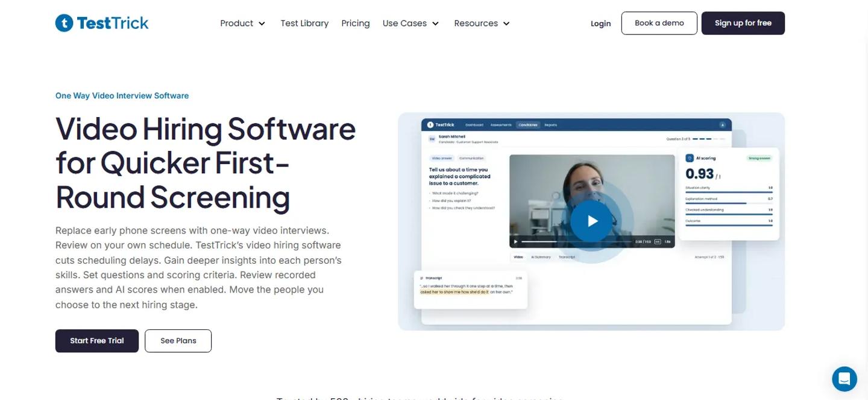Switch to the Transcript tab below the video
868x400 pixels.
567,257
